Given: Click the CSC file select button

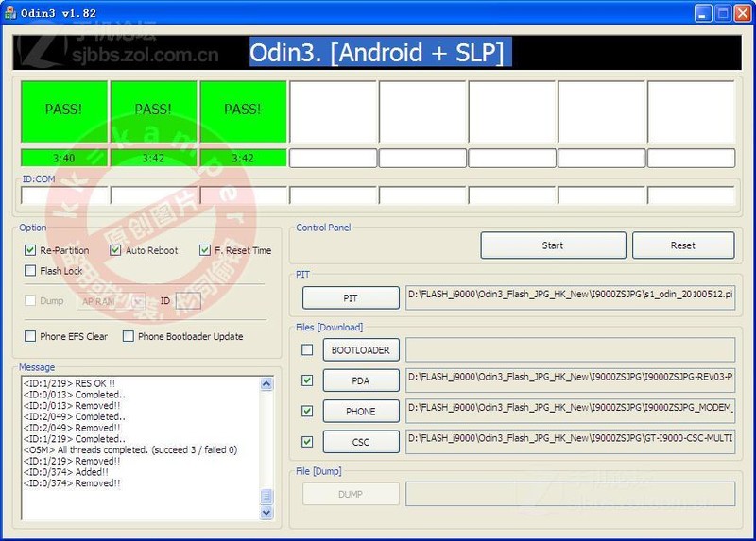Looking at the screenshot, I should pos(361,441).
